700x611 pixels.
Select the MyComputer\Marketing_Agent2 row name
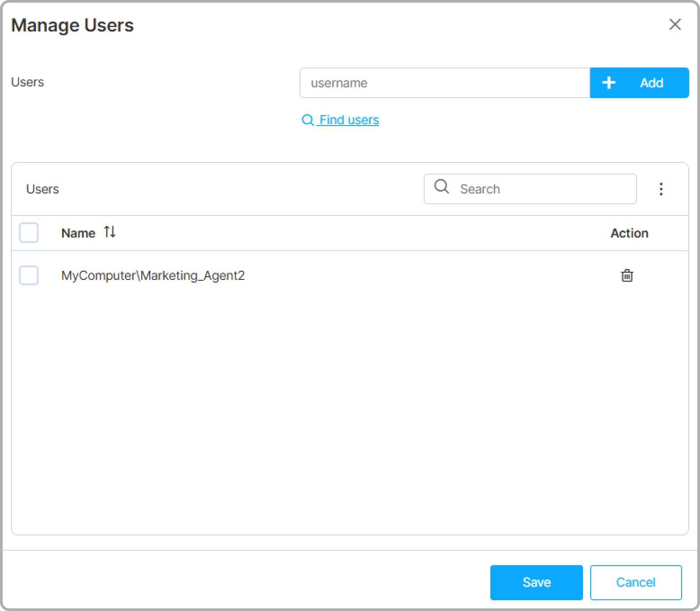click(153, 275)
